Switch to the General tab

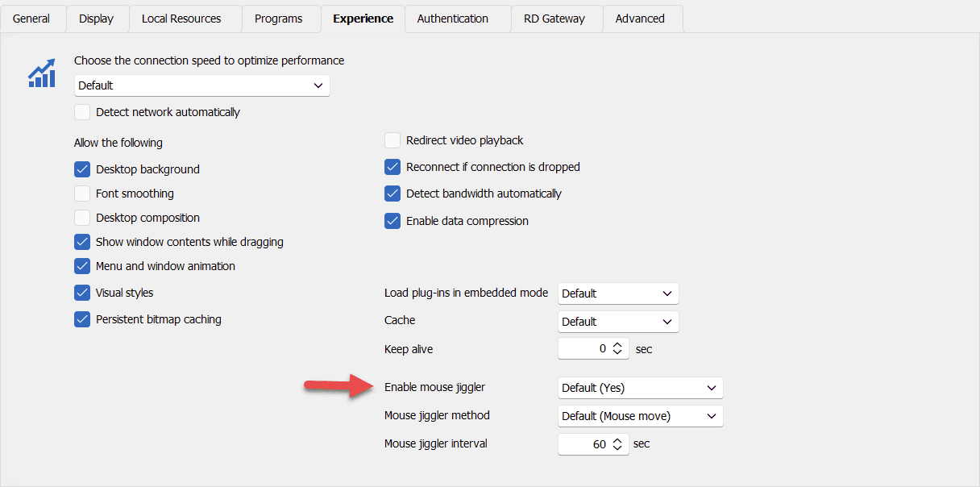click(31, 19)
